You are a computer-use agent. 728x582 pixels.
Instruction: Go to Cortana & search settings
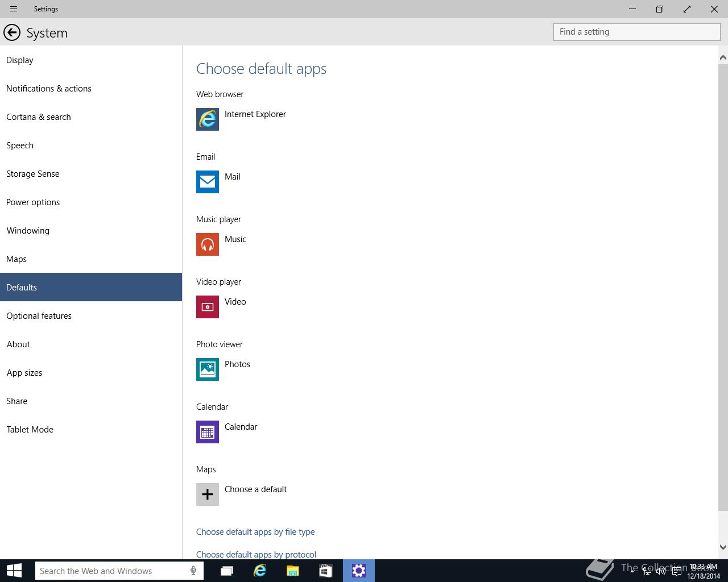(x=91, y=117)
